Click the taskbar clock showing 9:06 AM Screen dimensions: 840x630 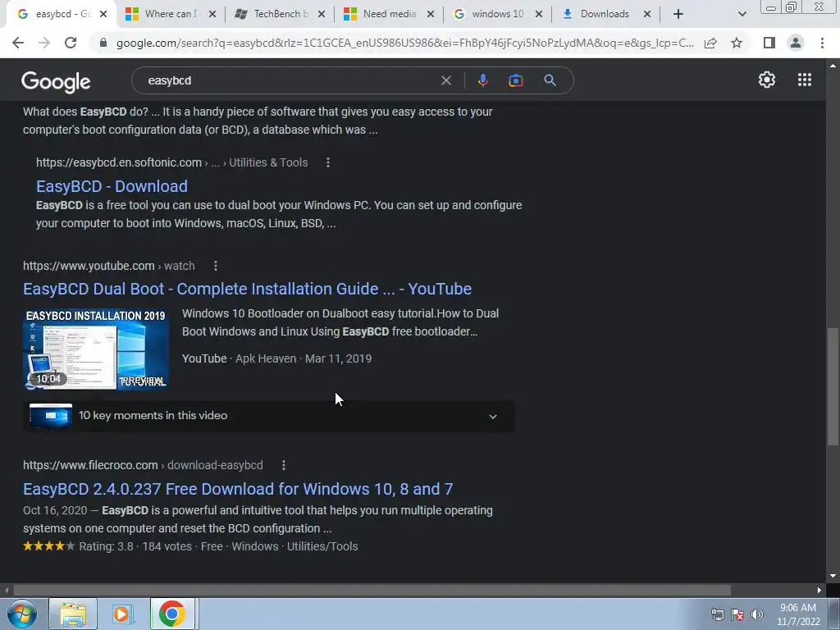coord(797,614)
